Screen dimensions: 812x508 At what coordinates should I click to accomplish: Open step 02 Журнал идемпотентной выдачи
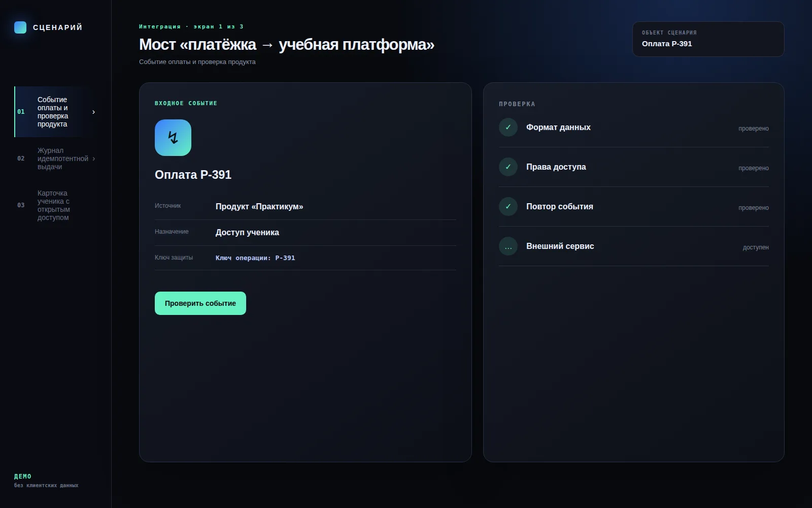[56, 158]
